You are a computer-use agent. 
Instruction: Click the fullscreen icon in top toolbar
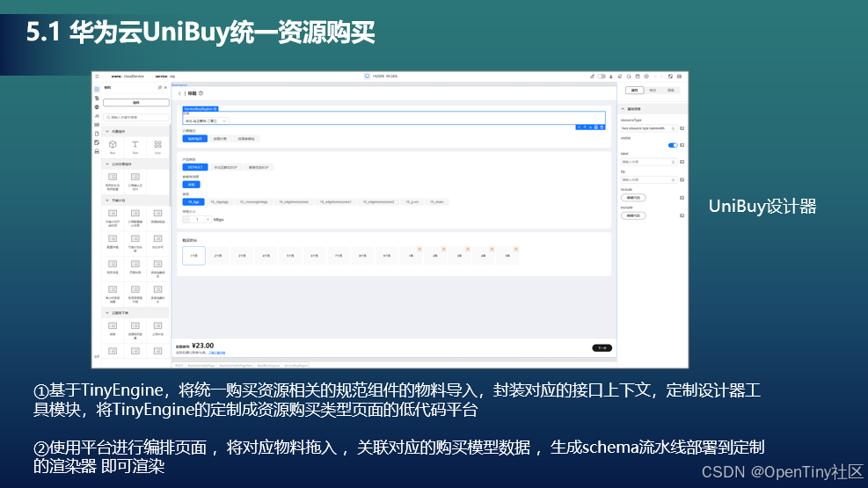point(670,76)
